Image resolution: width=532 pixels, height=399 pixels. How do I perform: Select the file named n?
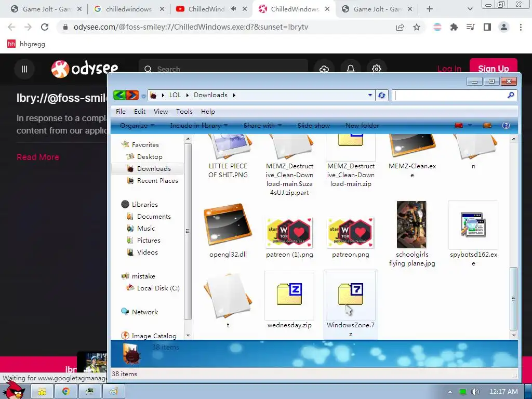click(x=473, y=152)
